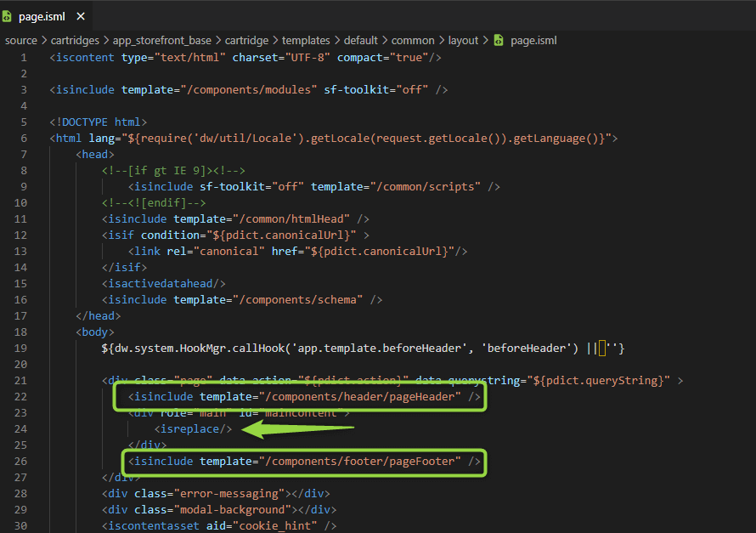Click 'page.isml' in the breadcrumb path

click(533, 41)
